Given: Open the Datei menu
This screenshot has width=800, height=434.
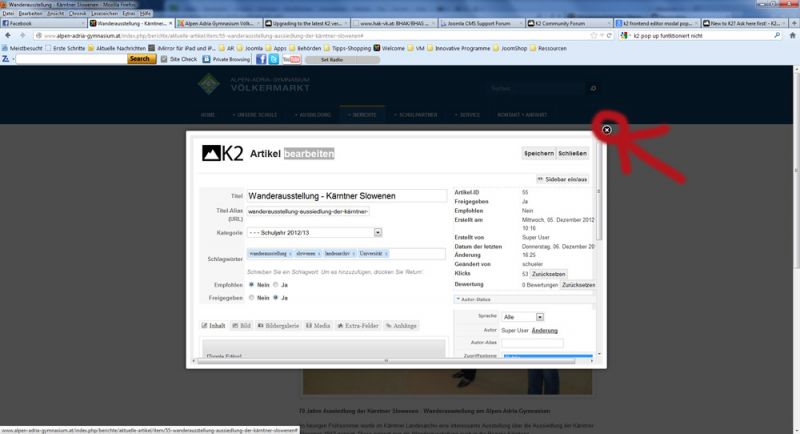Looking at the screenshot, I should click(8, 13).
